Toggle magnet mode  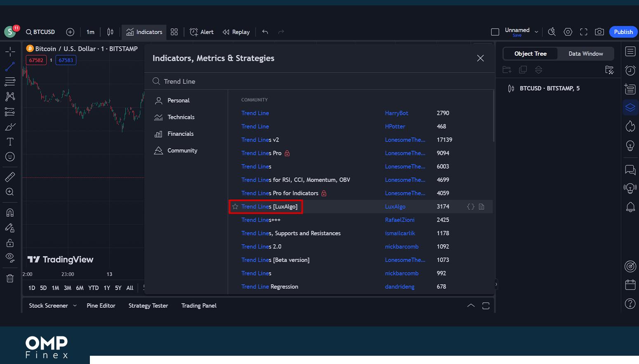10,213
